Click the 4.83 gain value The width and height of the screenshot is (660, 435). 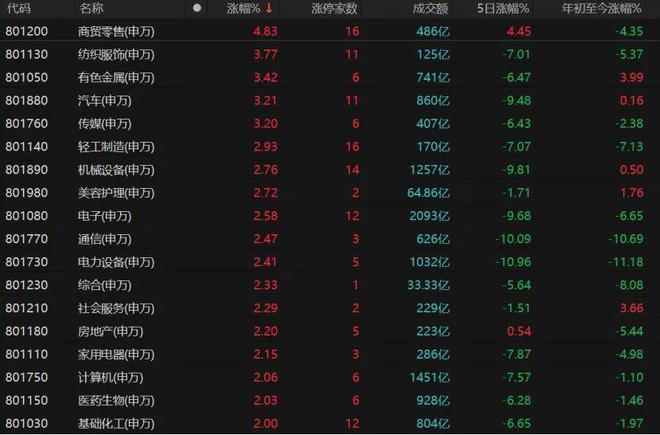click(265, 31)
